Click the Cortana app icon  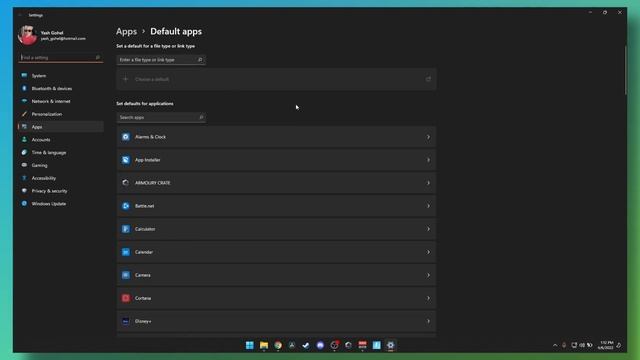coord(126,298)
